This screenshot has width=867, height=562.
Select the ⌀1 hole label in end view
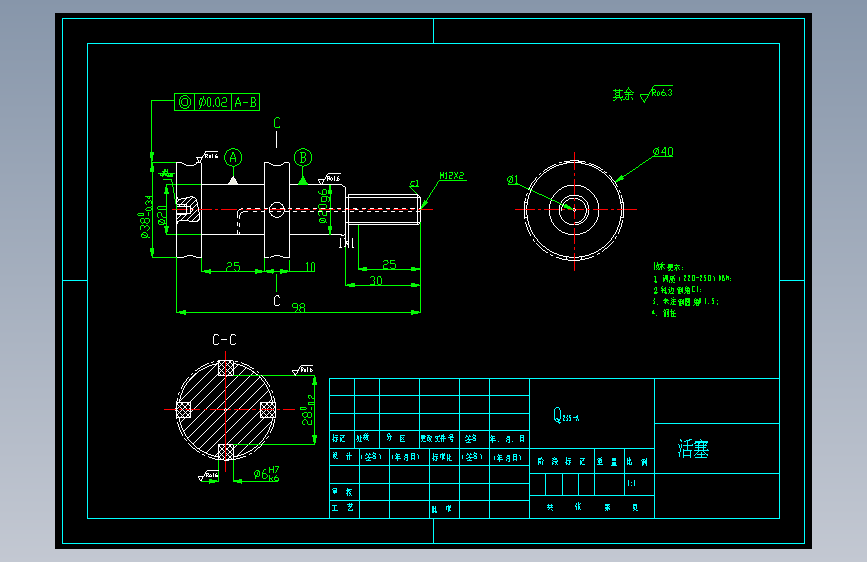[x=513, y=180]
